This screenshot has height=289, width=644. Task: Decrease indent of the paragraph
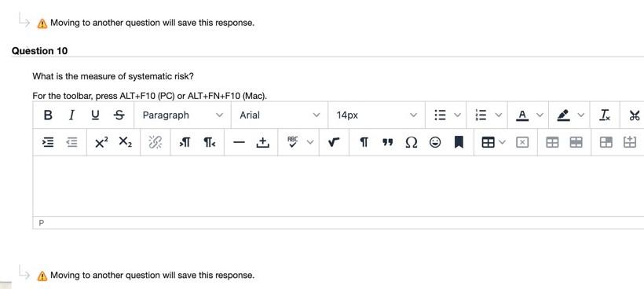pos(72,142)
